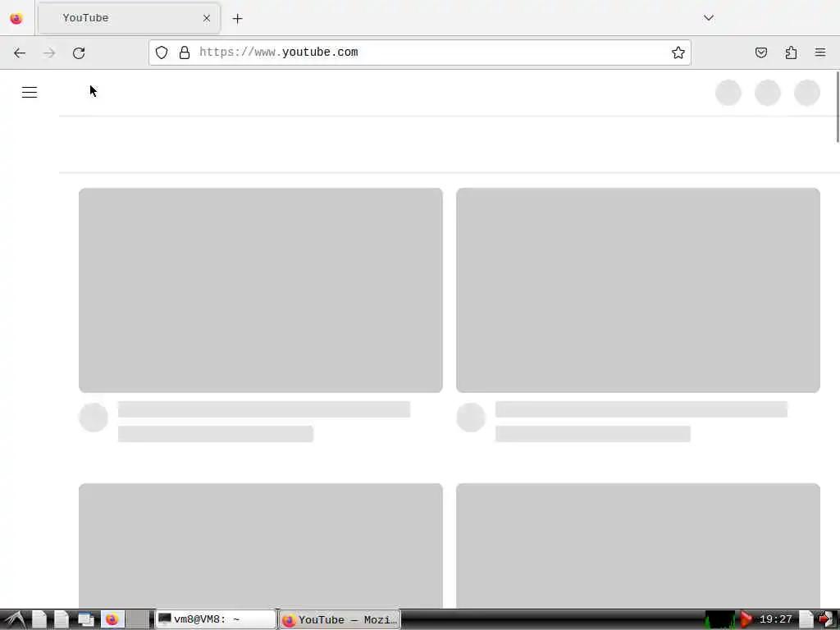This screenshot has width=840, height=630.
Task: Open the Extensions puzzle-piece menu
Action: click(x=791, y=52)
